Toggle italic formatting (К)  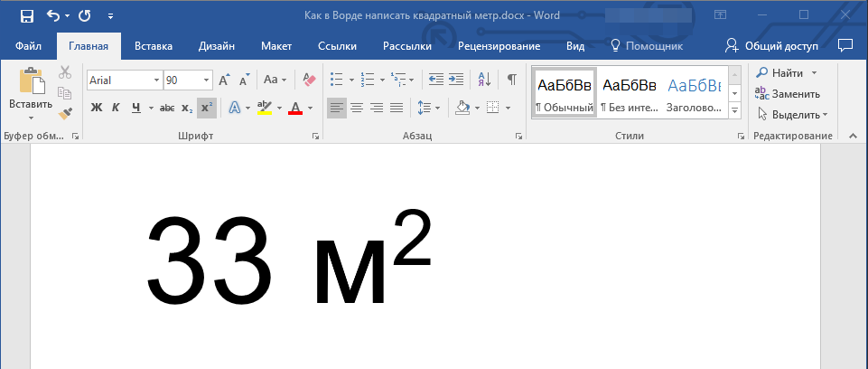coord(116,109)
